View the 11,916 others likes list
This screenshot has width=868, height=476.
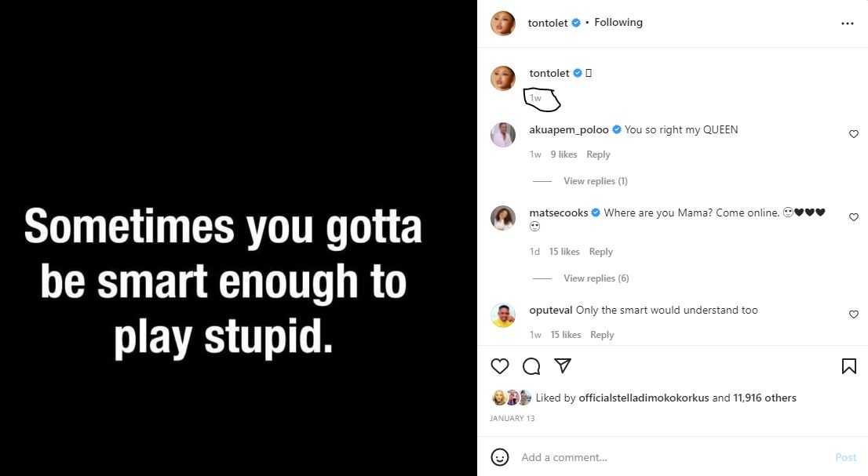tap(764, 398)
